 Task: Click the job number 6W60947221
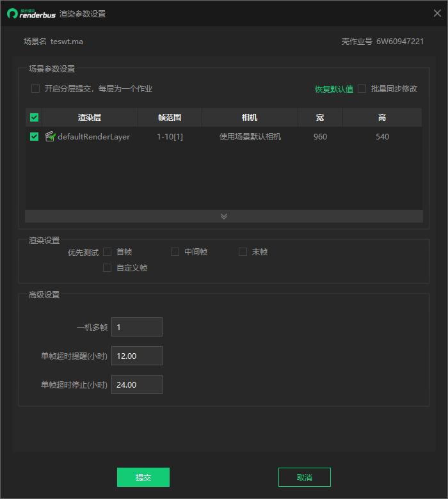pyautogui.click(x=400, y=42)
